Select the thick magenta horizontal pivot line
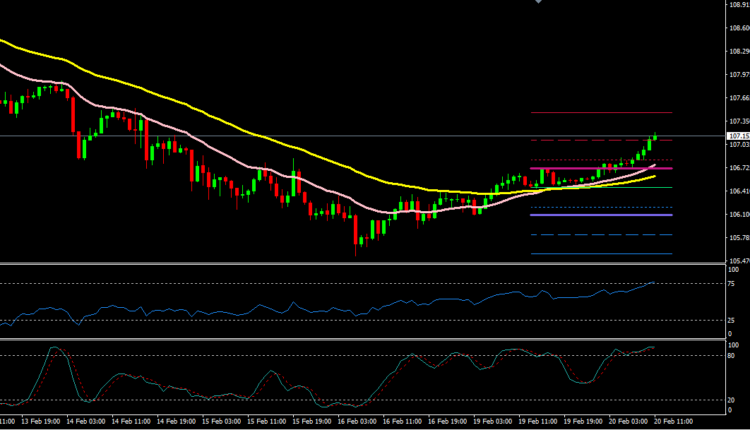 pyautogui.click(x=580, y=169)
